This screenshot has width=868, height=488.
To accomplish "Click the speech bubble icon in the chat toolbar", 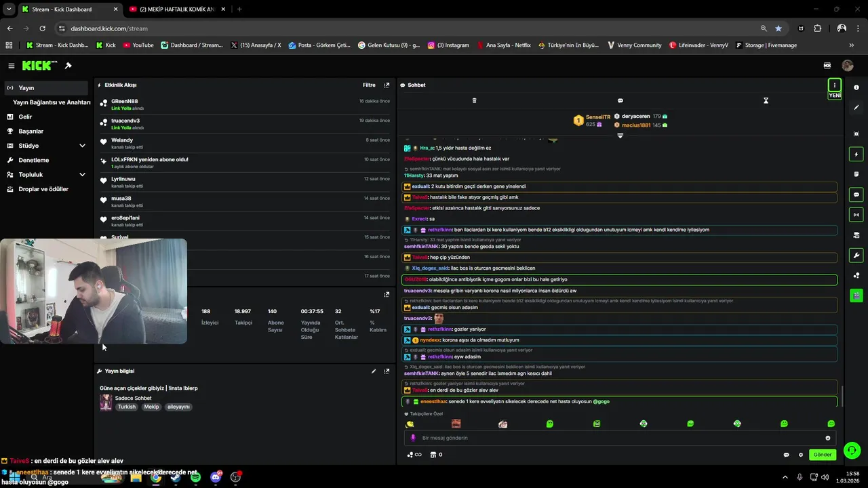I will click(620, 100).
